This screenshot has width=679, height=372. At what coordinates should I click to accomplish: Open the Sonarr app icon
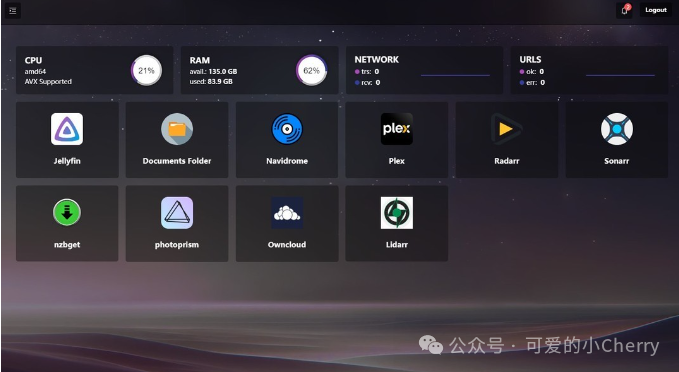pyautogui.click(x=617, y=129)
